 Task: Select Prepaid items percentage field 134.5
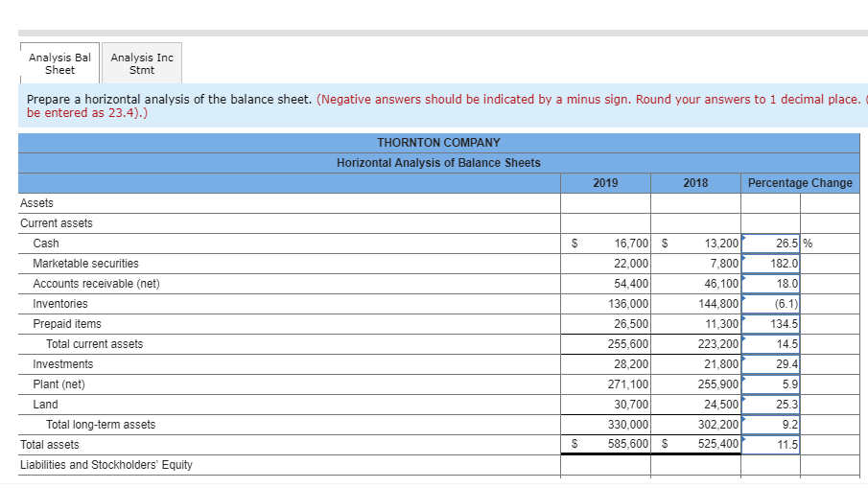[770, 324]
